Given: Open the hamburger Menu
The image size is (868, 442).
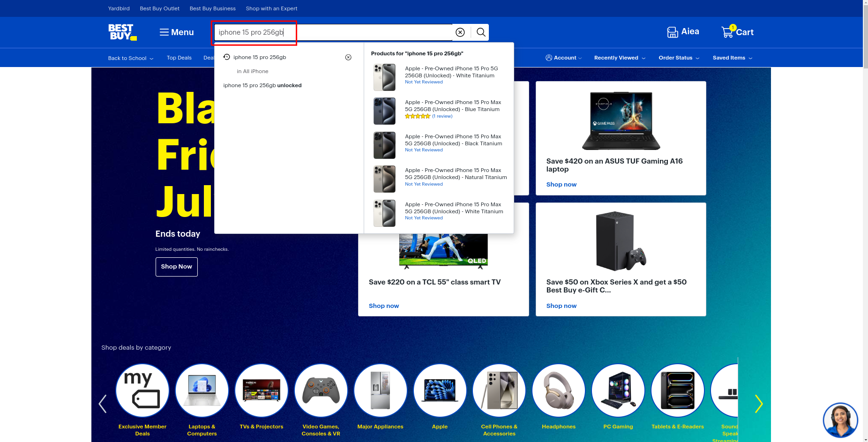Looking at the screenshot, I should coord(176,32).
